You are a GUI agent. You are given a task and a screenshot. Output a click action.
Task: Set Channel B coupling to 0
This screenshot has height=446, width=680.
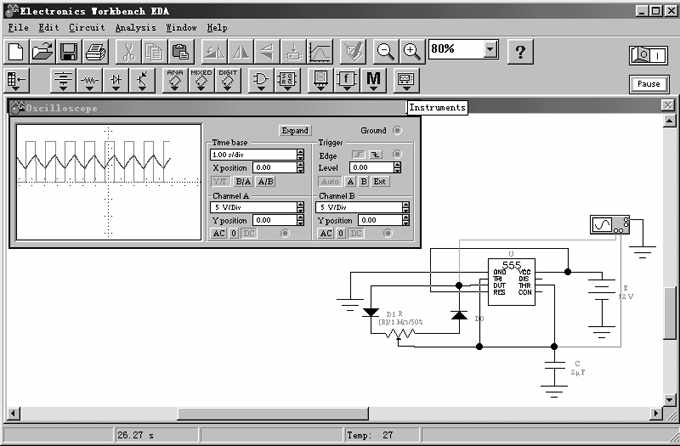pyautogui.click(x=341, y=233)
